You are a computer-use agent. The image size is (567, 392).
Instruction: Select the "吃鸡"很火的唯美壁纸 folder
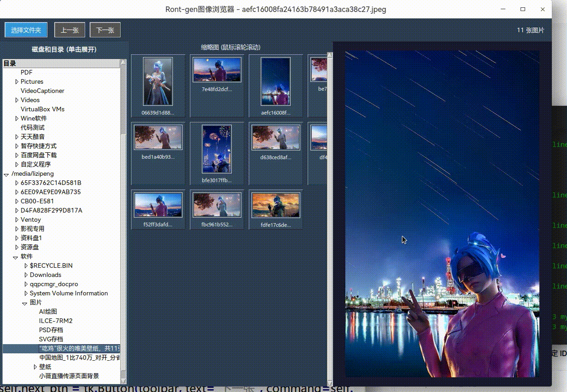pos(79,348)
